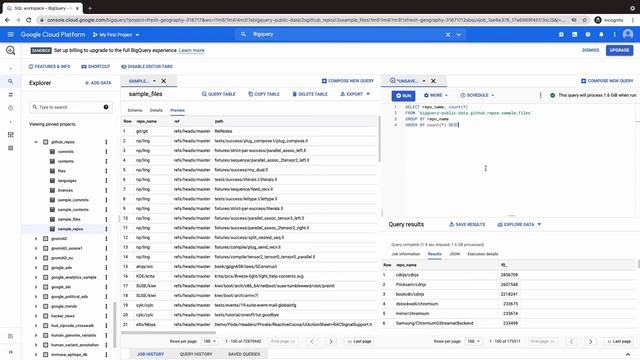Click DELETE TABLE button
This screenshot has height=360, width=640.
[310, 94]
